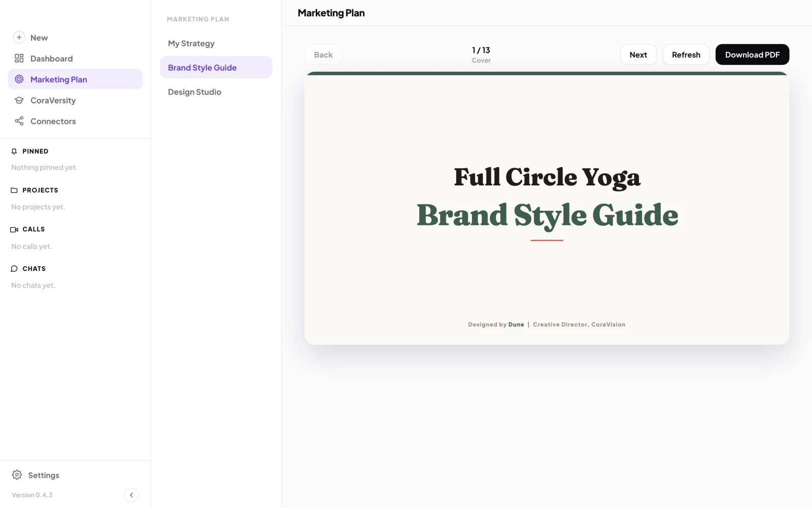Open the New item label
This screenshot has height=508, width=812.
pyautogui.click(x=39, y=38)
